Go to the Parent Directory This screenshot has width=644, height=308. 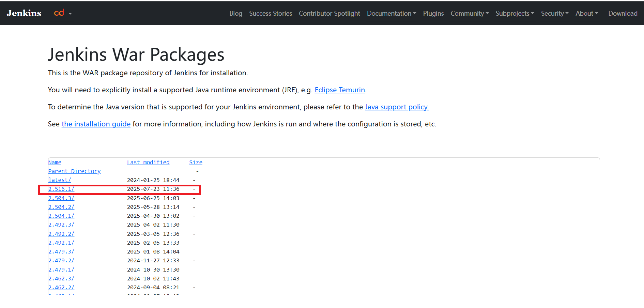tap(74, 171)
